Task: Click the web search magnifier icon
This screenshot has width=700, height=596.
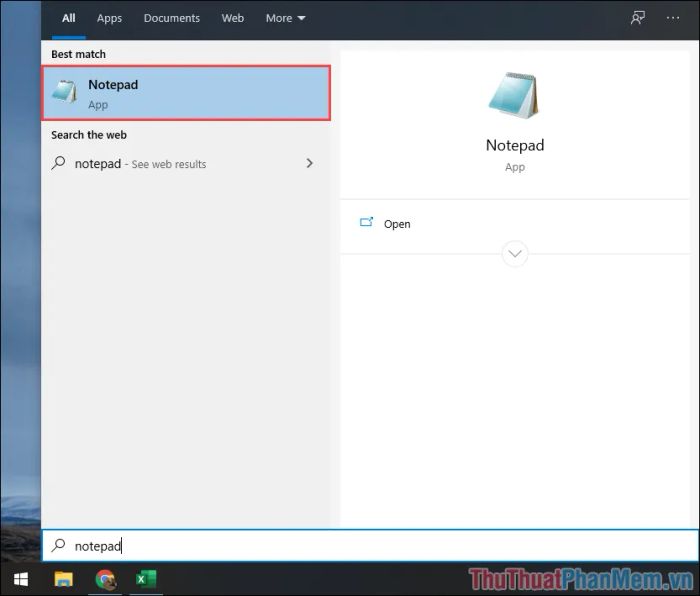Action: click(x=58, y=163)
